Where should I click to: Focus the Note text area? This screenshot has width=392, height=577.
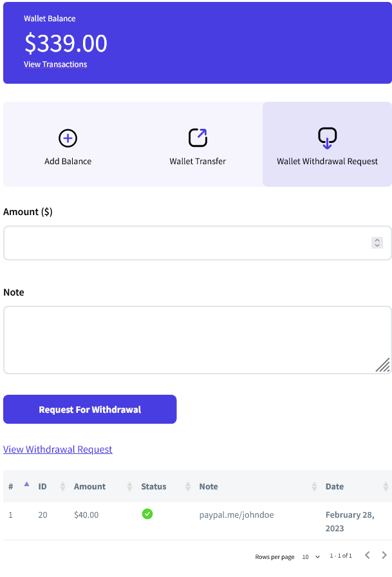point(187,339)
